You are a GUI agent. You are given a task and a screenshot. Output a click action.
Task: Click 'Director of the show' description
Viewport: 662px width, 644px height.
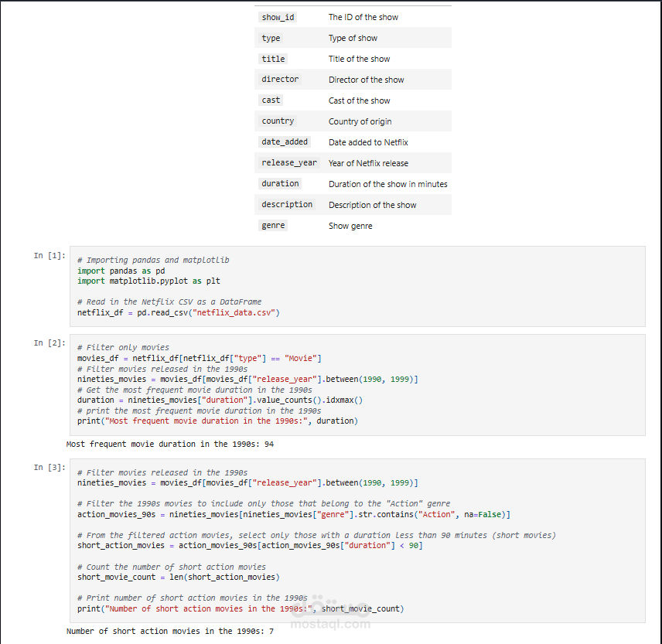[366, 80]
